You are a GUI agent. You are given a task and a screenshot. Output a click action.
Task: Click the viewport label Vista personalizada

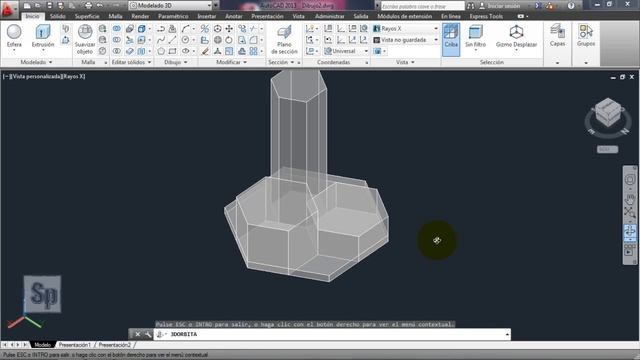(x=36, y=76)
